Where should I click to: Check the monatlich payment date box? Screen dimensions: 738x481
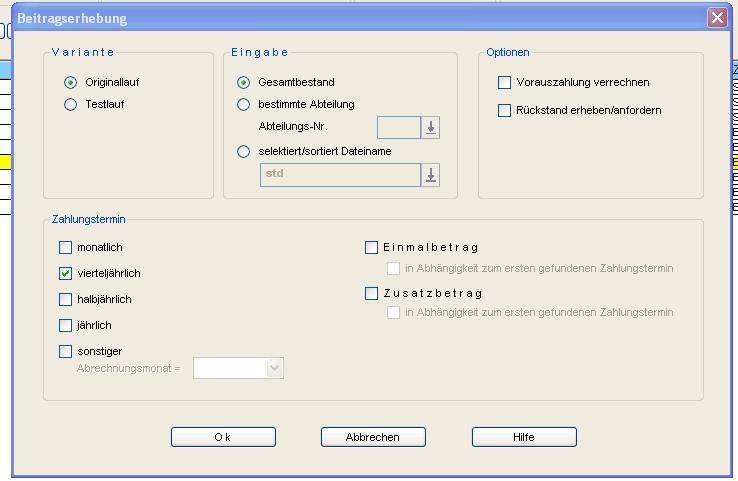click(x=66, y=247)
